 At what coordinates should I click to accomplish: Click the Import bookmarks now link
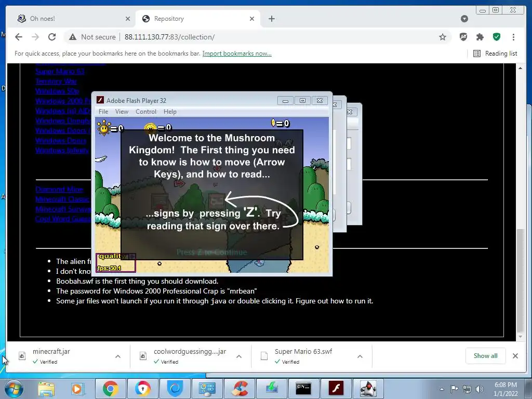237,54
